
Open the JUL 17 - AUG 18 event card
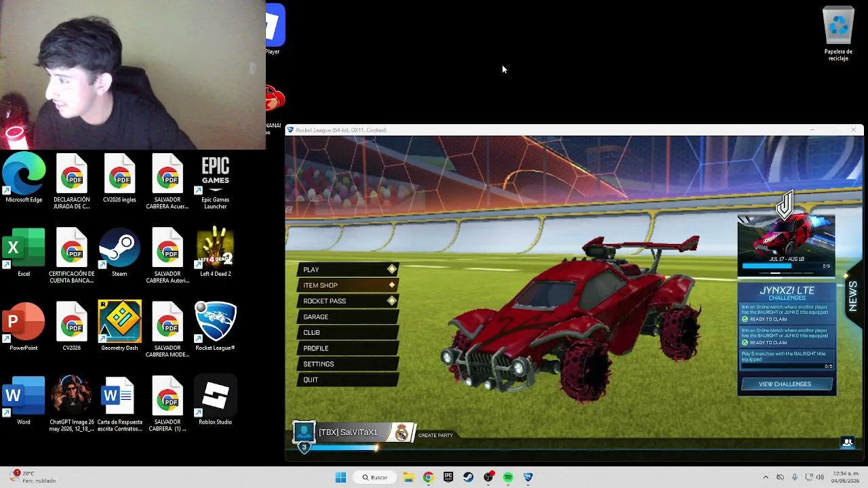(x=786, y=245)
